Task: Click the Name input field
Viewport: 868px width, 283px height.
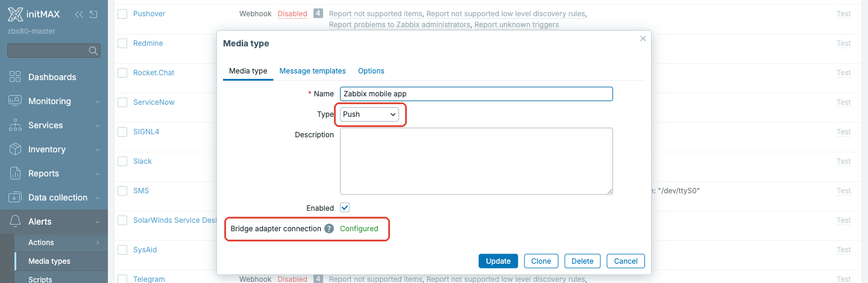Action: tap(476, 94)
